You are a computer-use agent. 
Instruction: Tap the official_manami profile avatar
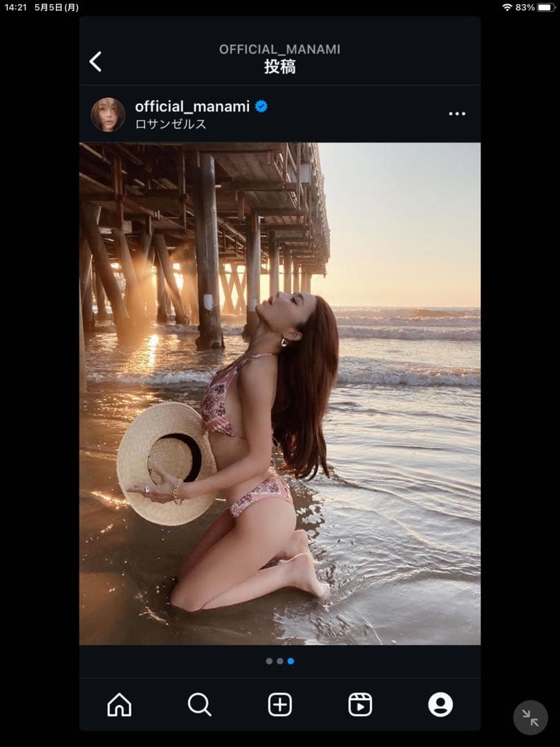click(x=108, y=114)
